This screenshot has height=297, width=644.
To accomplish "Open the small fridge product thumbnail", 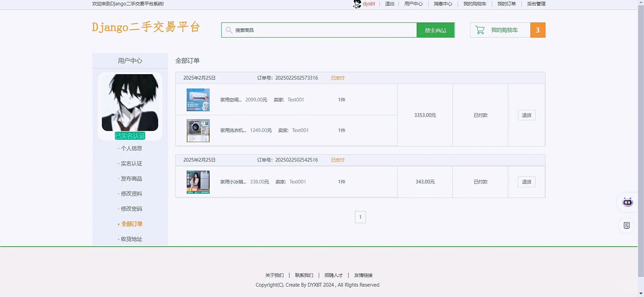I will coord(198,182).
